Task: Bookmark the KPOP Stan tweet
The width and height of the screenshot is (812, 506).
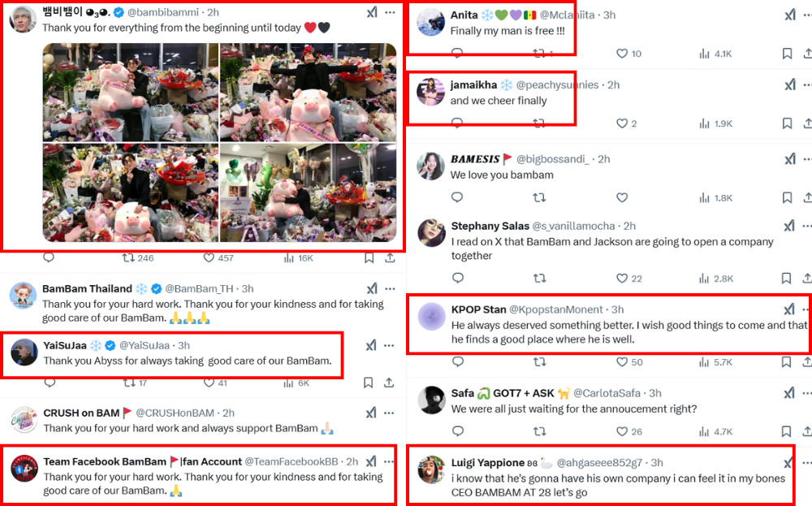Action: click(786, 362)
